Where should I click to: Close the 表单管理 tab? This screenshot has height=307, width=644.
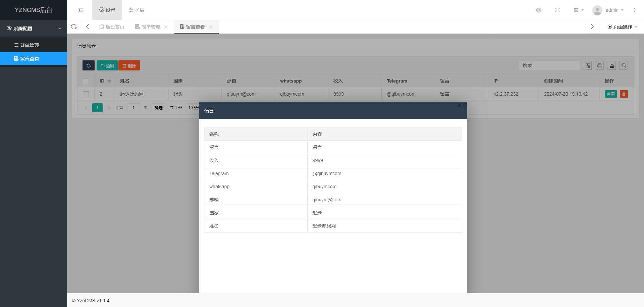166,27
